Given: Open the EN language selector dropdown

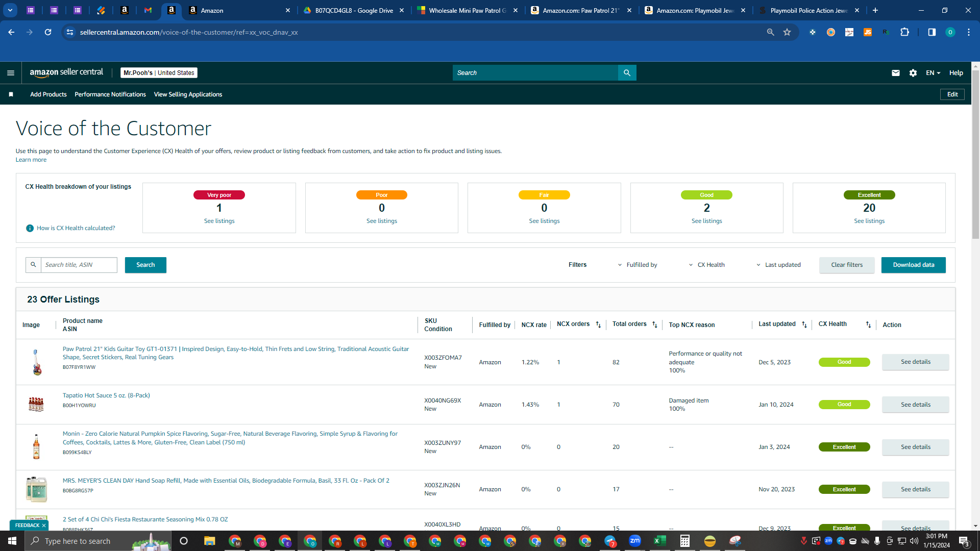Looking at the screenshot, I should pyautogui.click(x=933, y=73).
